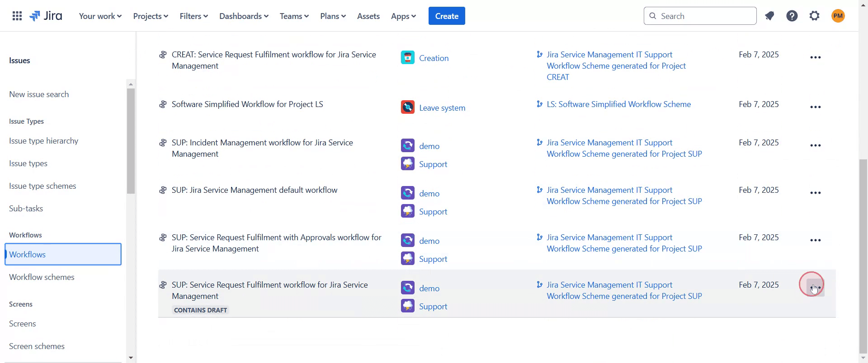Expand the Your work menu
The width and height of the screenshot is (868, 363).
[100, 16]
